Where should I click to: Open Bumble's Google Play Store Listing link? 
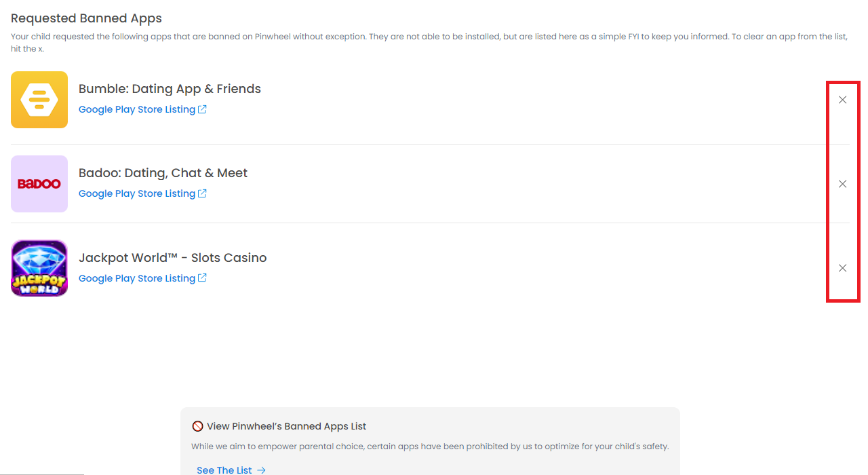136,109
